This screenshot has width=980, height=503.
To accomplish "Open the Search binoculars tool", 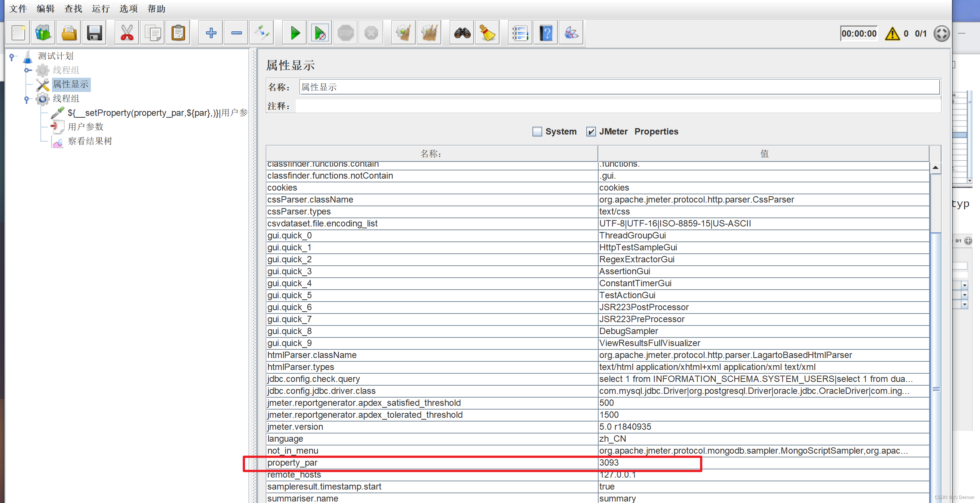I will pos(462,33).
